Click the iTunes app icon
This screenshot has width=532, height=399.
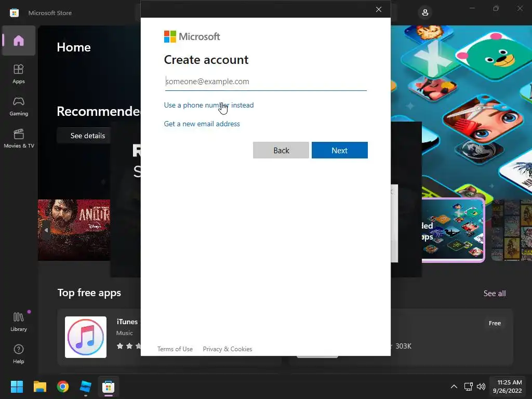coord(86,337)
